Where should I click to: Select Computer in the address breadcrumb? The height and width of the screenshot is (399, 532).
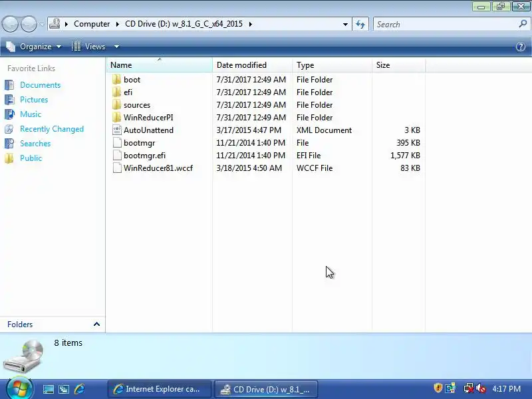(x=92, y=24)
